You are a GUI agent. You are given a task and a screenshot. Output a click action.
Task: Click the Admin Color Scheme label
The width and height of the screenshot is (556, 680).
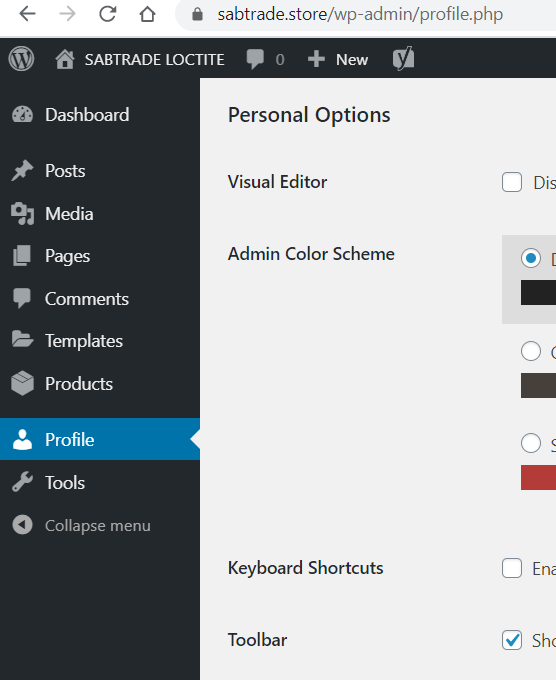pyautogui.click(x=311, y=254)
